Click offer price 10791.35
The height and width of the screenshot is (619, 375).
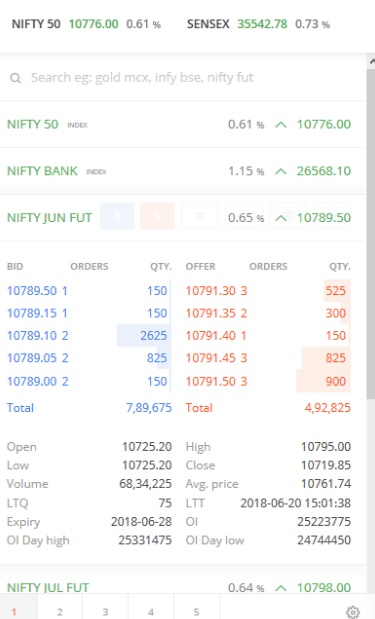tap(211, 313)
